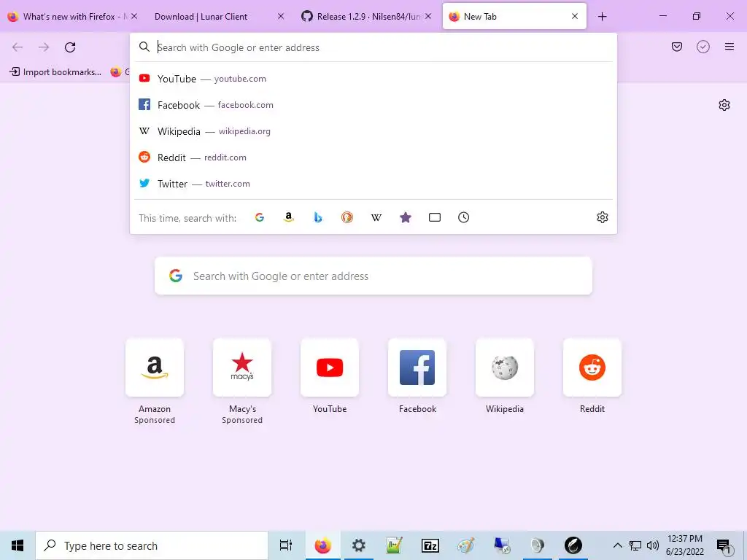This screenshot has height=560, width=747.
Task: Search this time with Bing icon
Action: 318,217
